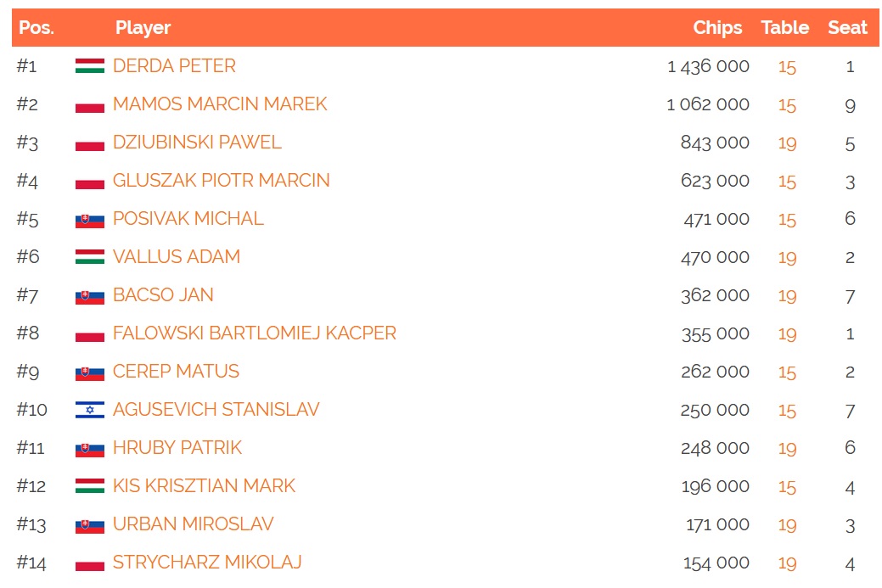Click the Slovak flag beside POSIVAK MICHAL
Viewport: 882px width, 588px height.
pos(89,221)
